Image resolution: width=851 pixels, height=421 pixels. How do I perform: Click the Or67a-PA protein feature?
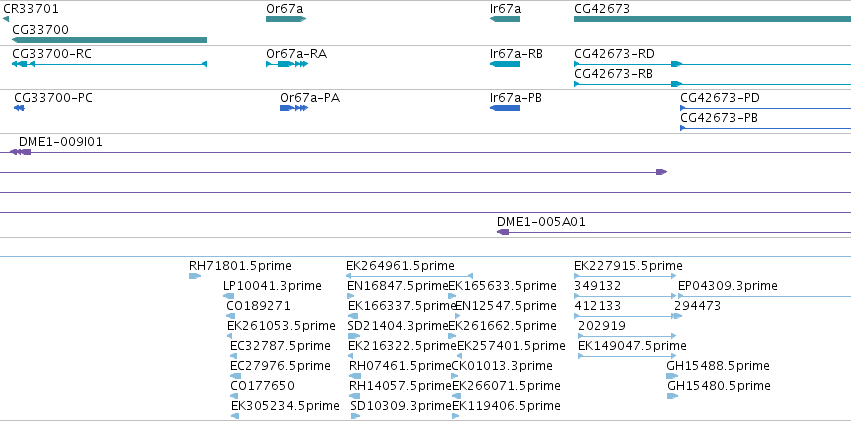(294, 108)
